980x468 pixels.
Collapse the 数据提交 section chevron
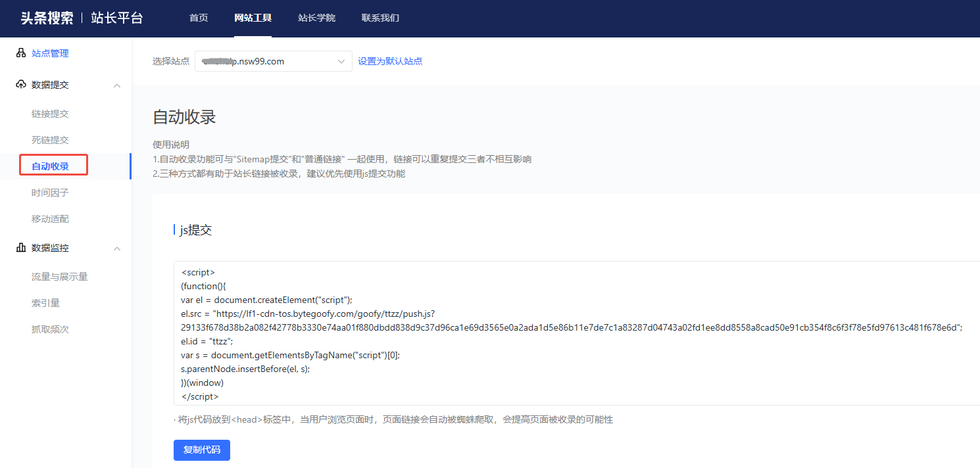pyautogui.click(x=117, y=85)
